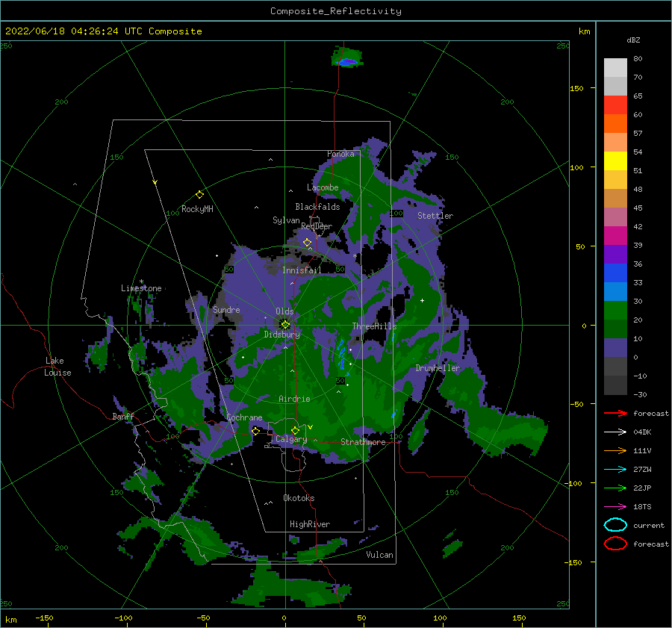Click the yellow diamond marker near RockyMH
The height and width of the screenshot is (628, 672).
(x=199, y=195)
